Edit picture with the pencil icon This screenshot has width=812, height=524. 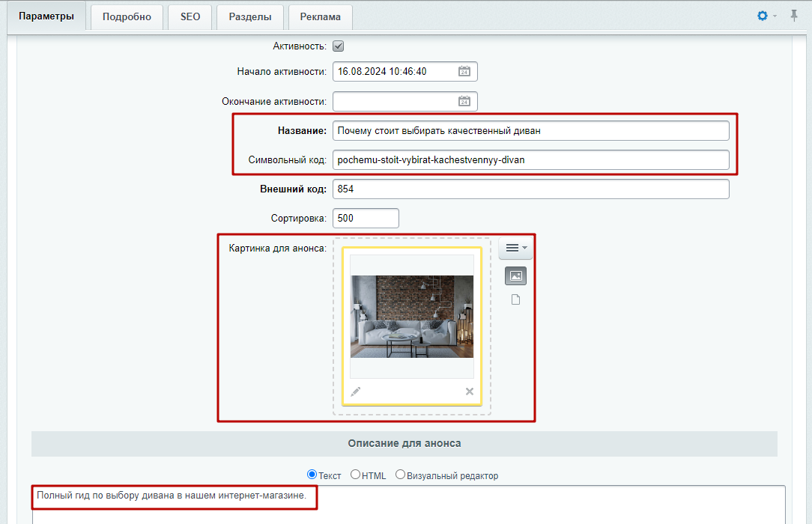[x=355, y=392]
